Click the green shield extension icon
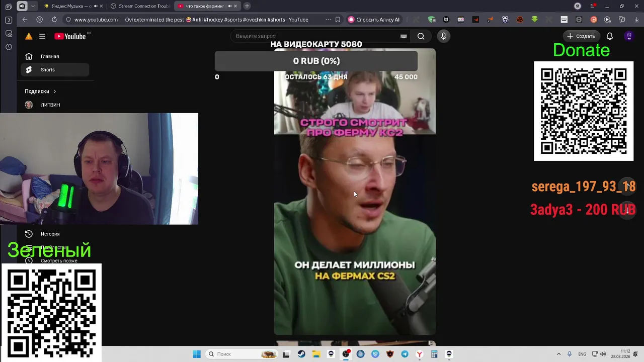The height and width of the screenshot is (362, 644). 431,20
